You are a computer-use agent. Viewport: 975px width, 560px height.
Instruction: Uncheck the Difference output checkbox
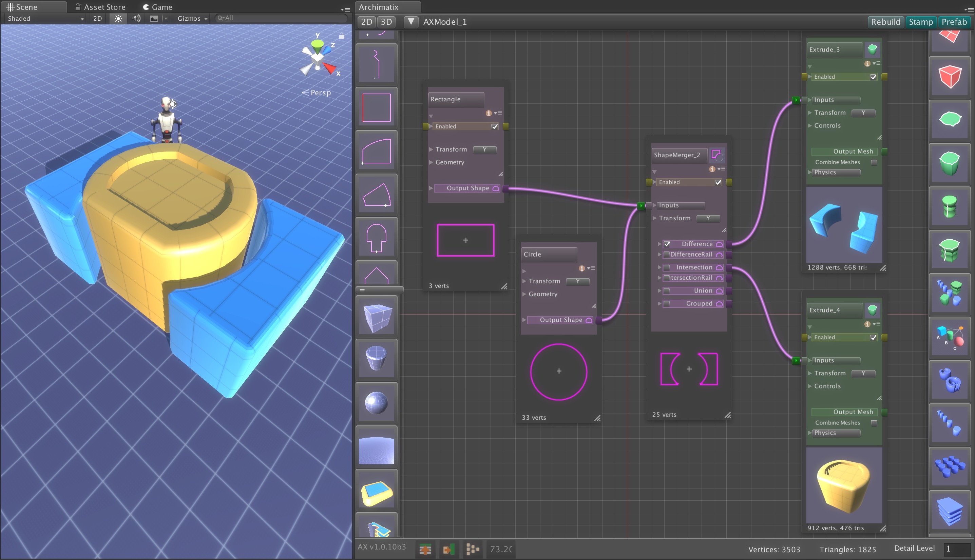coord(667,244)
